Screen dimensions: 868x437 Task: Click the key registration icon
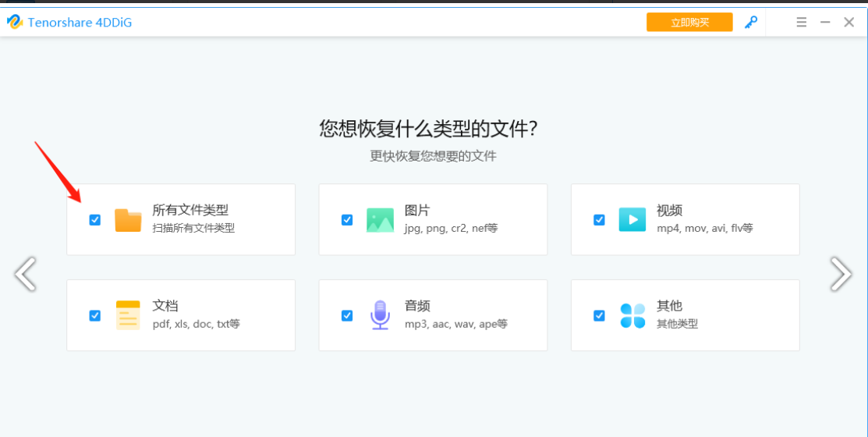751,22
